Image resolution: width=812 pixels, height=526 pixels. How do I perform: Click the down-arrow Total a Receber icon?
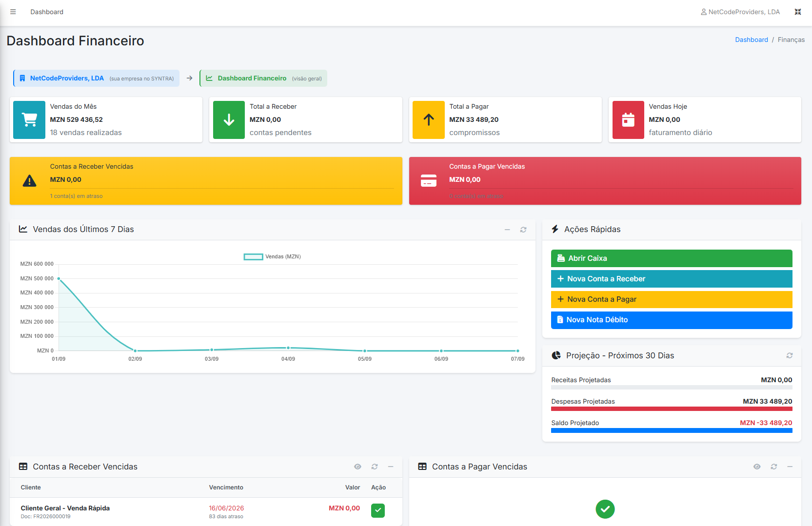229,120
